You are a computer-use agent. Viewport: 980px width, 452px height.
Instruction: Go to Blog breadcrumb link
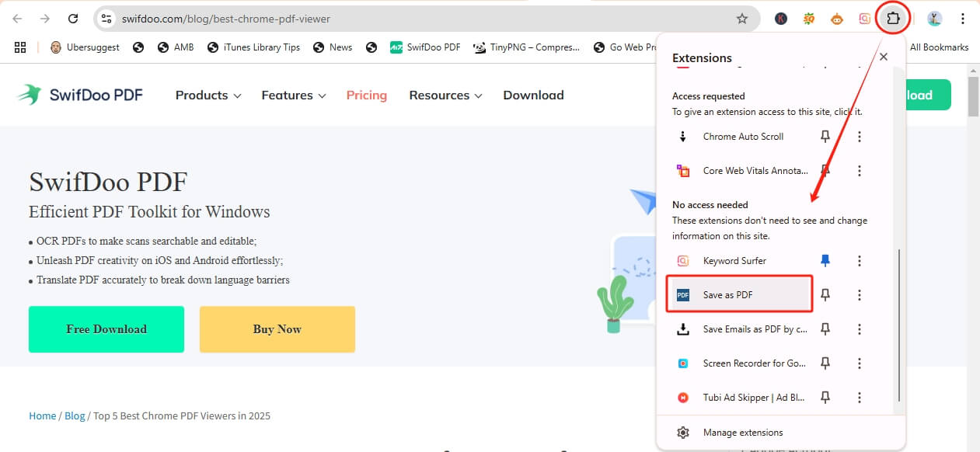click(x=75, y=415)
